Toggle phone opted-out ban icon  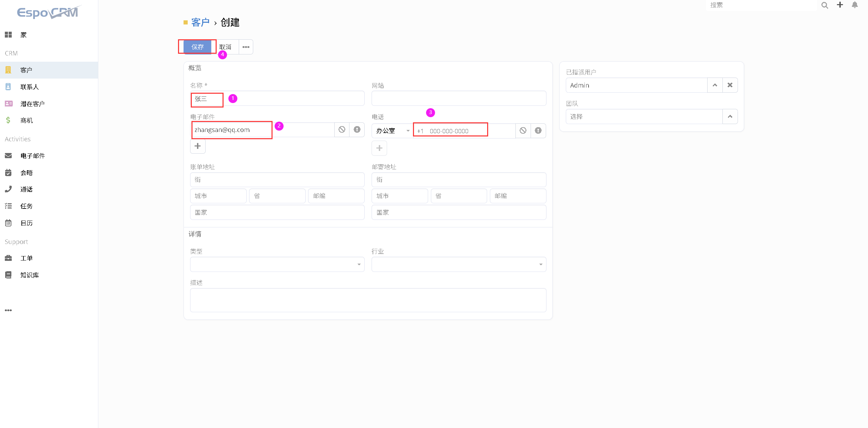point(523,131)
